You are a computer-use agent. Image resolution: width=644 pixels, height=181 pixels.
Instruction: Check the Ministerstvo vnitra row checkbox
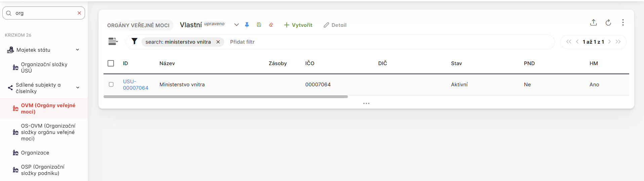click(x=111, y=84)
